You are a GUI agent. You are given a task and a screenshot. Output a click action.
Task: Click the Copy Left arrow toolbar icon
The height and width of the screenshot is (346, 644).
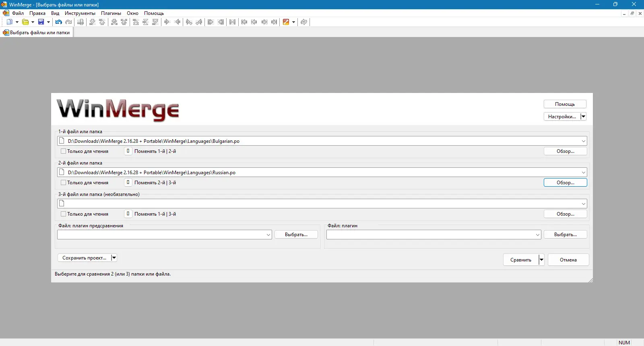pyautogui.click(x=178, y=22)
